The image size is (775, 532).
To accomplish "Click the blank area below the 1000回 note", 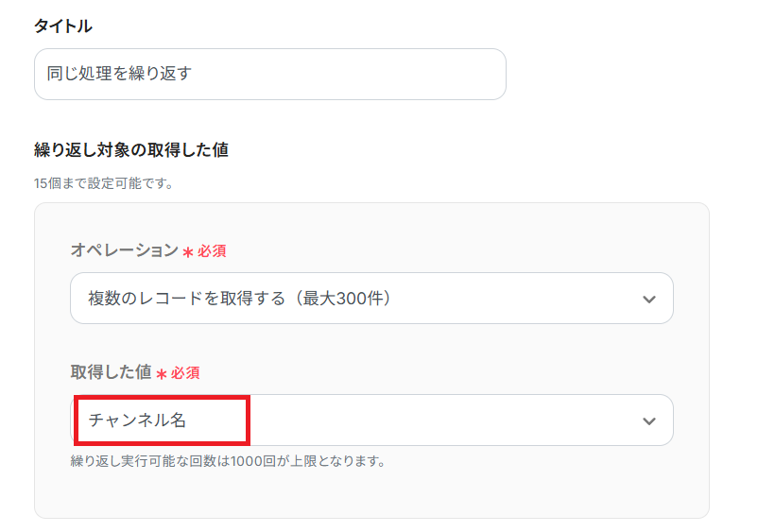I will click(370, 495).
